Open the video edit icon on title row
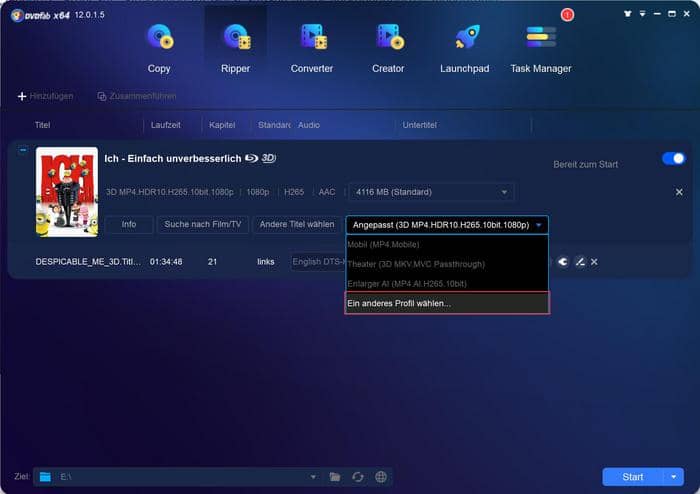Viewport: 700px width, 494px height. coord(580,262)
